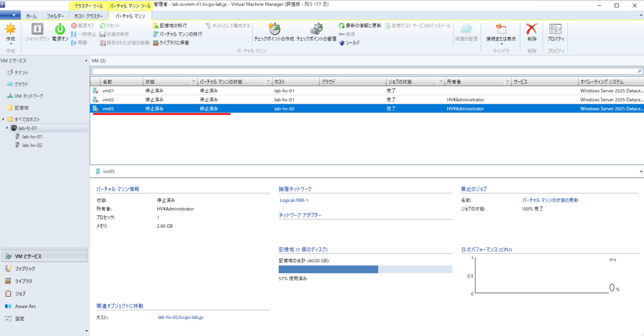The width and height of the screenshot is (644, 336).
Task: Click 再開 (Resume) ribbon item
Action: click(x=78, y=42)
